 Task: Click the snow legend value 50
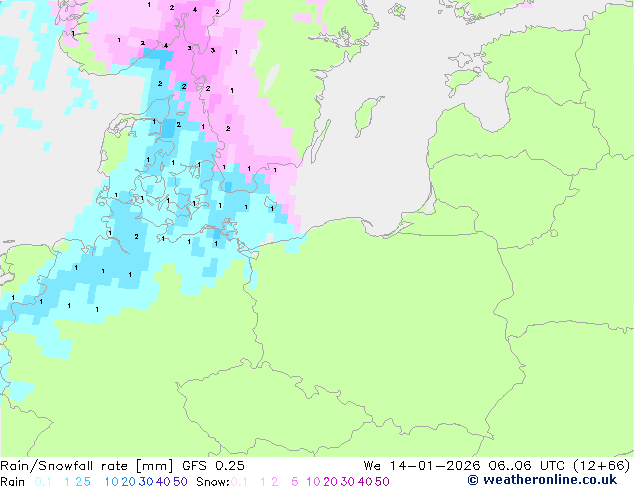[383, 482]
